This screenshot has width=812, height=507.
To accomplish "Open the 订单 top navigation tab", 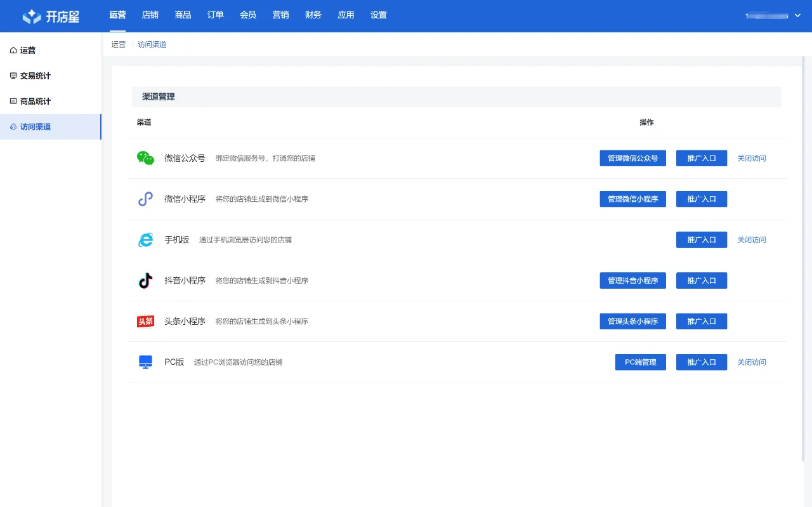I will (216, 15).
